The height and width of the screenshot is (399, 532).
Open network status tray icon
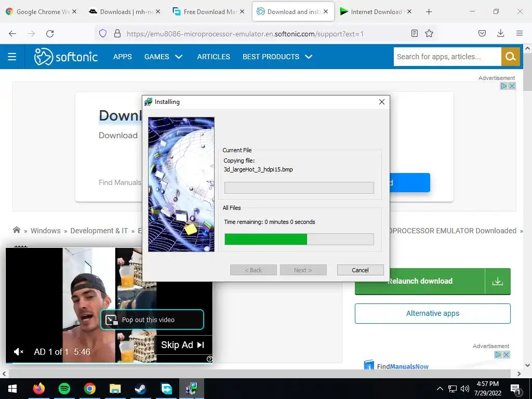[x=453, y=389]
